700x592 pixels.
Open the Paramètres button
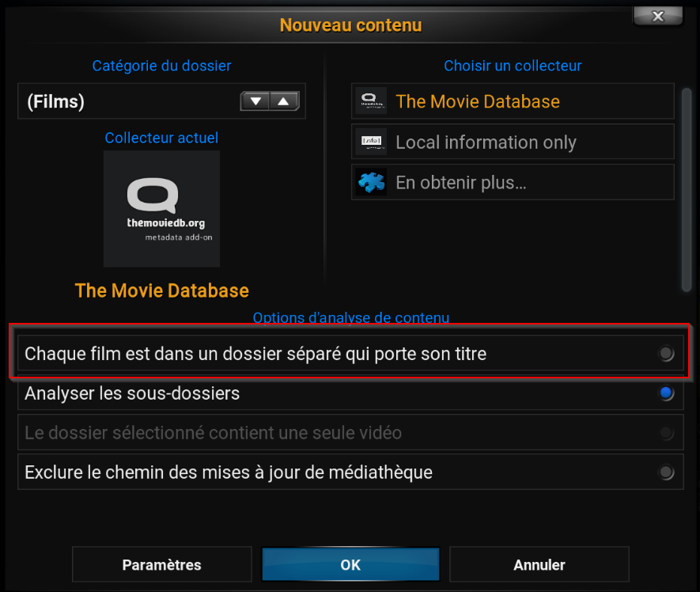pos(161,564)
